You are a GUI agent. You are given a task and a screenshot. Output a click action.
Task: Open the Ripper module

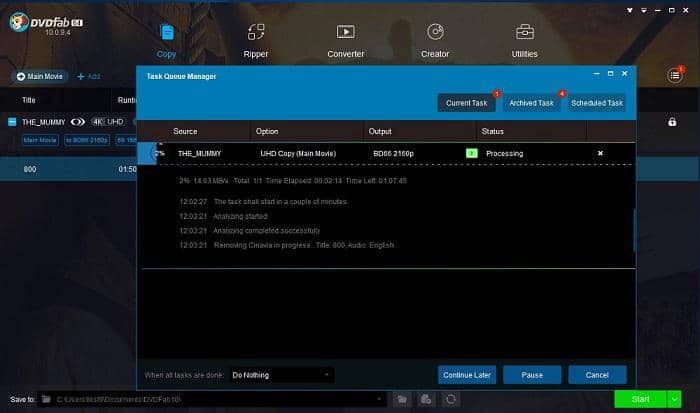pos(256,41)
